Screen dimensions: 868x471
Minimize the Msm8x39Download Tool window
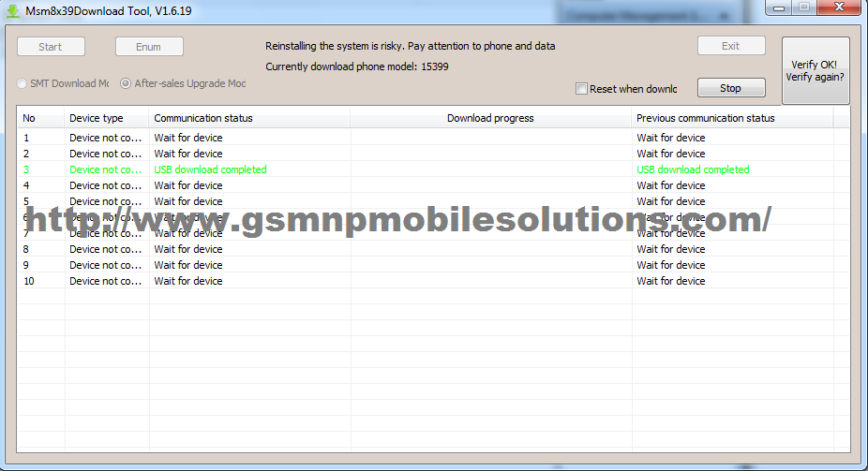pos(779,7)
